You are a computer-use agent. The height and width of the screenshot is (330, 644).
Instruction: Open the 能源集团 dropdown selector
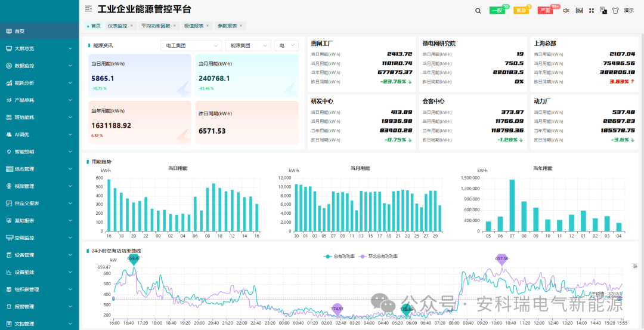point(249,45)
